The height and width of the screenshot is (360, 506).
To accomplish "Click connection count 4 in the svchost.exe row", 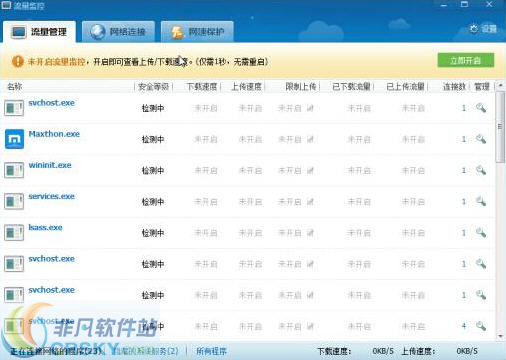I will [464, 326].
